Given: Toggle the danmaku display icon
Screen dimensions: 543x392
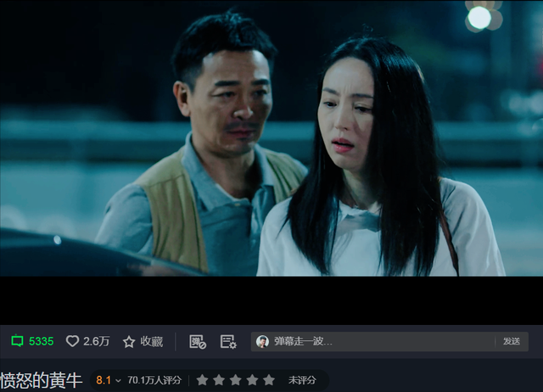Looking at the screenshot, I should point(198,342).
